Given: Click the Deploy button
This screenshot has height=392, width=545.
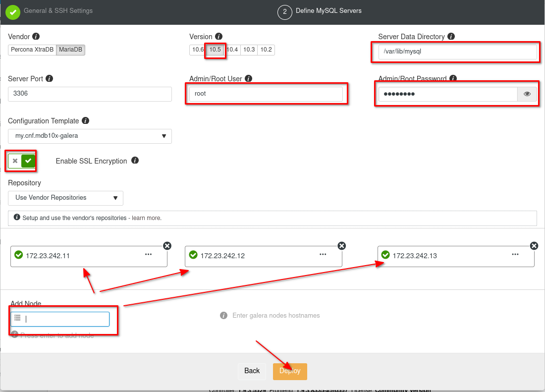Looking at the screenshot, I should 290,371.
